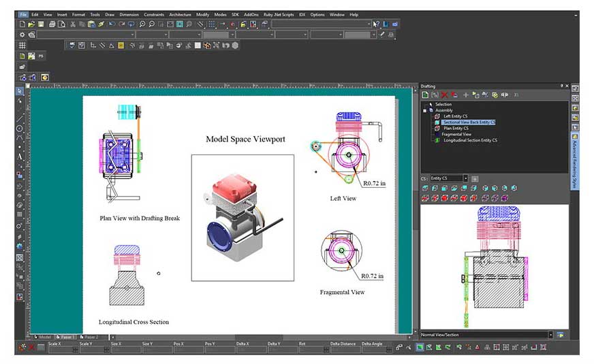Switch to the Model tab
The image size is (594, 364).
point(44,337)
